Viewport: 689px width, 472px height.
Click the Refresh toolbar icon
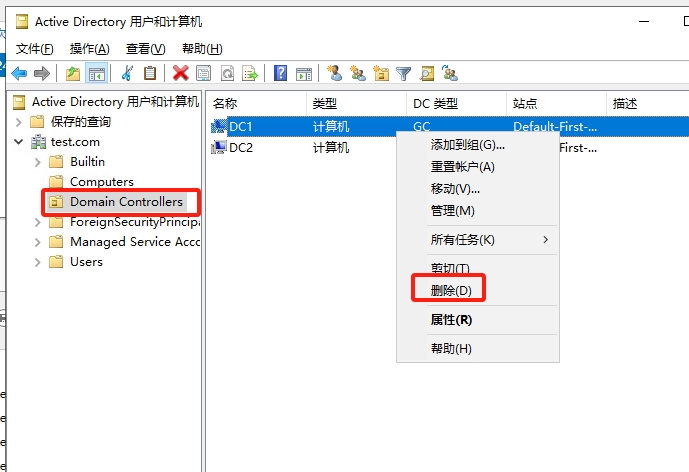[227, 73]
